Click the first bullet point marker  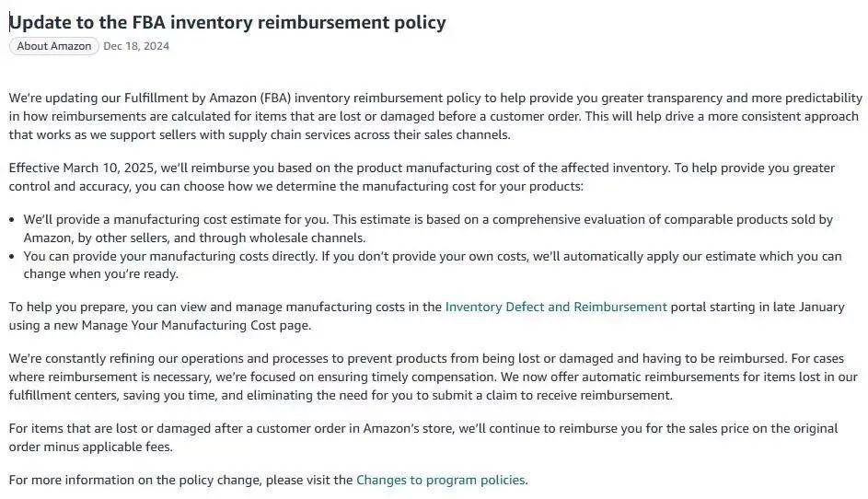pos(12,220)
